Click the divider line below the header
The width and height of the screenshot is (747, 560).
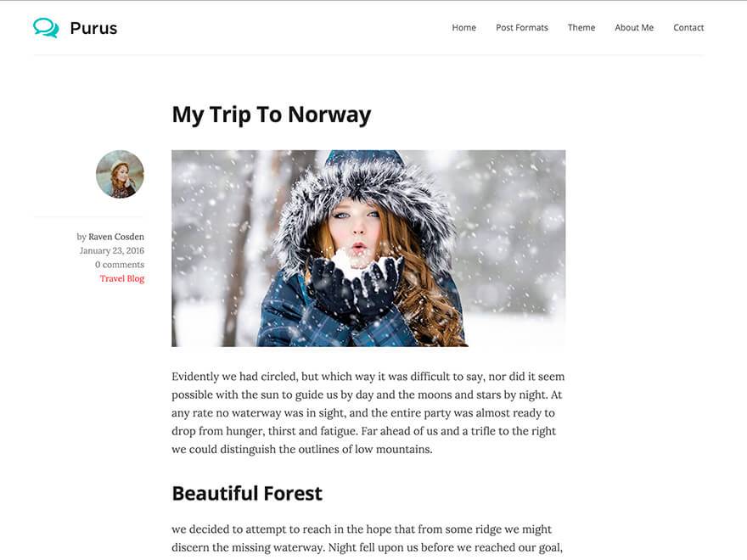tap(368, 55)
